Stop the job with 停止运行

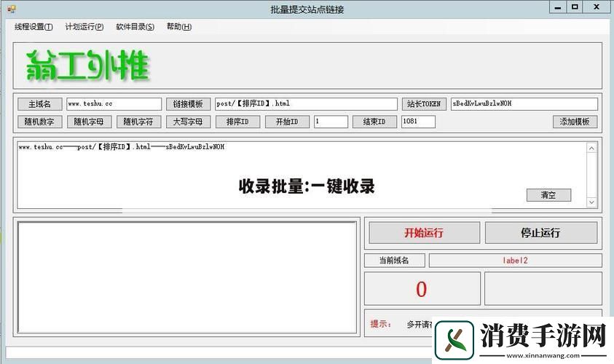[540, 233]
